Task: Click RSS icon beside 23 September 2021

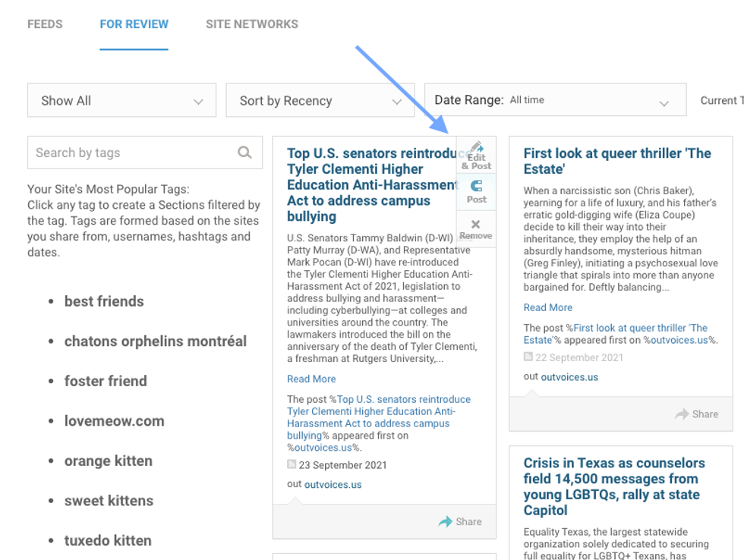Action: [x=292, y=464]
